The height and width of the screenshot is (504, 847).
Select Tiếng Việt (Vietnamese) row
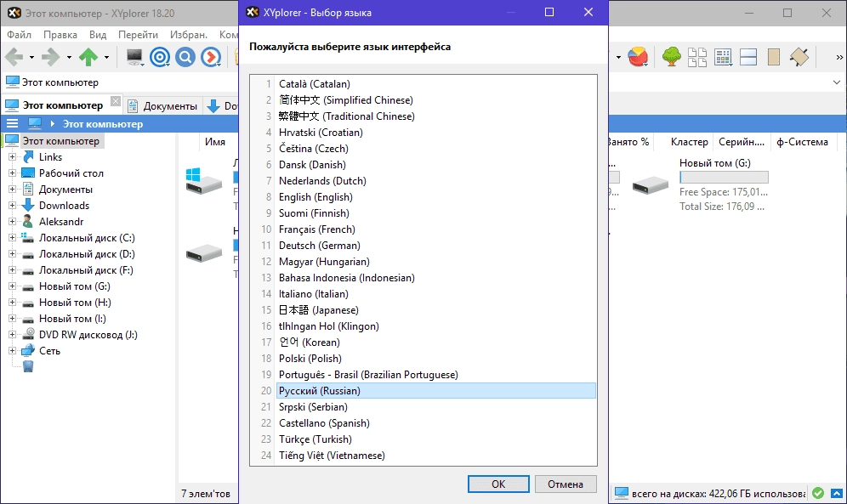(436, 456)
